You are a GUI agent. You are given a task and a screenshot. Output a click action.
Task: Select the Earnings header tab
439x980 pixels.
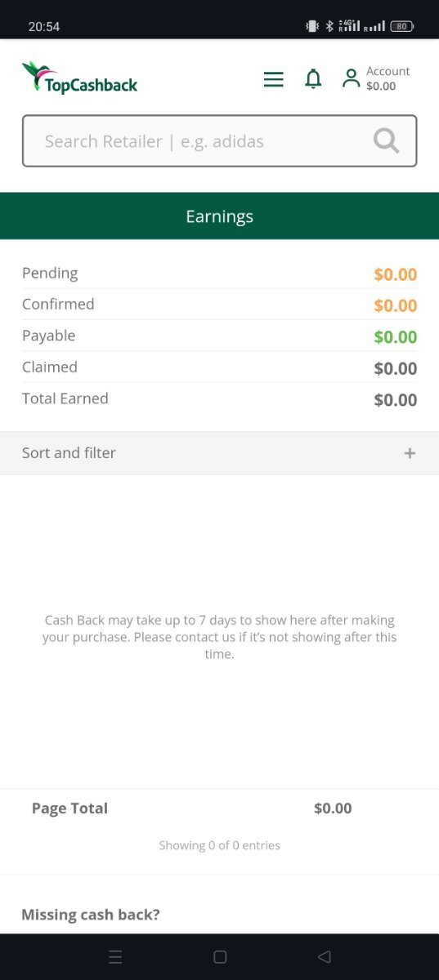tap(219, 216)
